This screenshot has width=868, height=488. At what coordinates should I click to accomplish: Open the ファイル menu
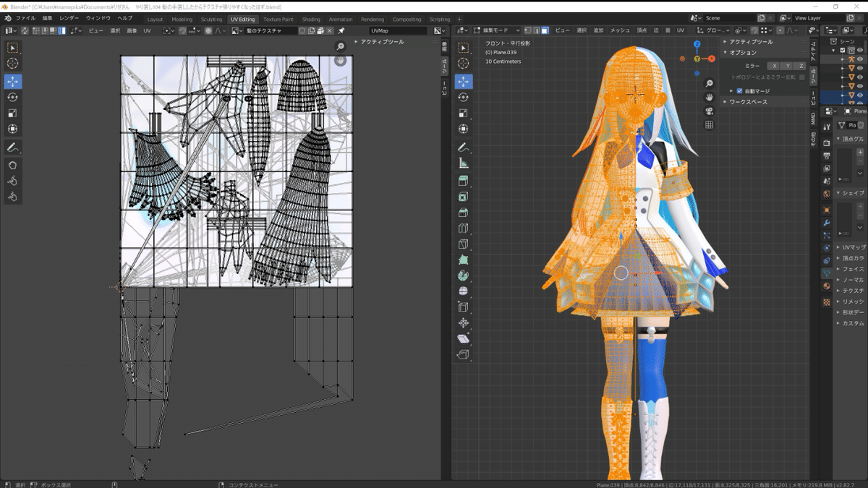(x=25, y=17)
